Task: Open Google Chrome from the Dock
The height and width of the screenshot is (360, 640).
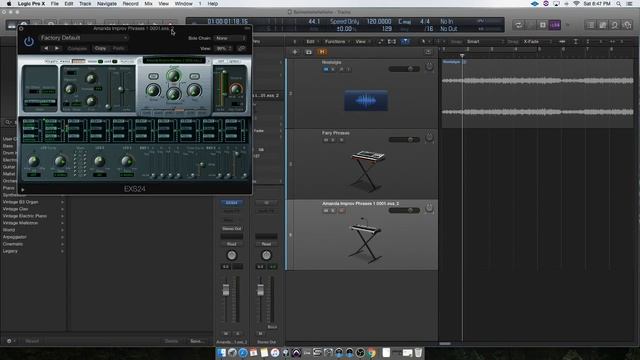Action: click(371, 353)
